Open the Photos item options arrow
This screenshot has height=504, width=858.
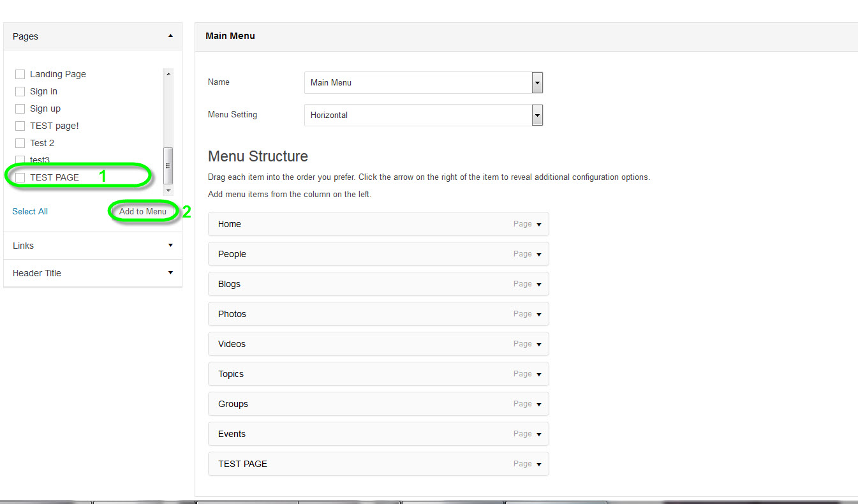[539, 315]
